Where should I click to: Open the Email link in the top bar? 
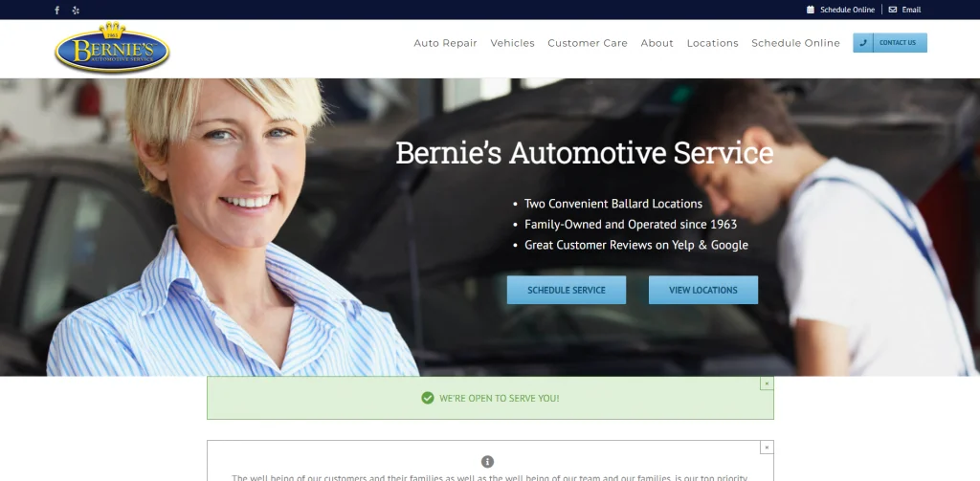click(911, 10)
